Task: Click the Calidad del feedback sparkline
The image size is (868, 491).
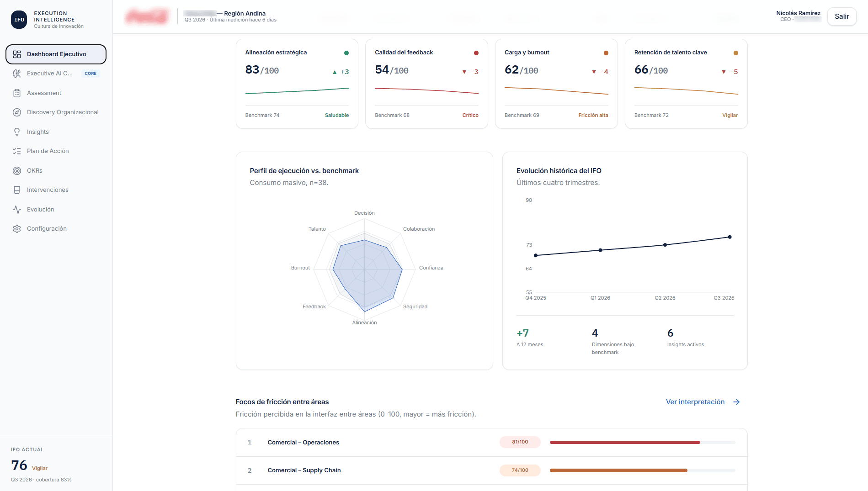Action: pyautogui.click(x=426, y=90)
